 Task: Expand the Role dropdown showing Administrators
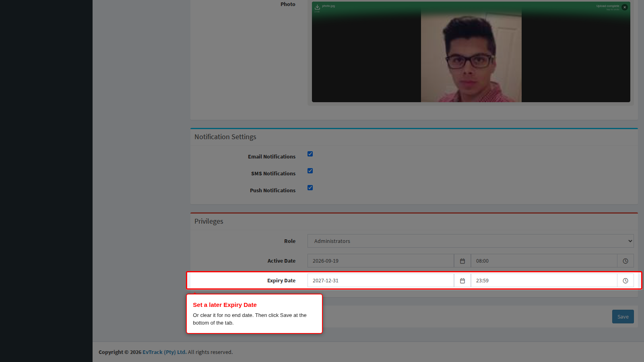pyautogui.click(x=471, y=241)
